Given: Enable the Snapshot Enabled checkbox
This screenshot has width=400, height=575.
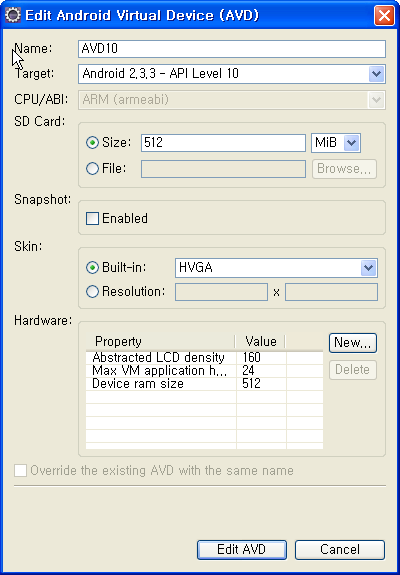Looking at the screenshot, I should click(92, 219).
